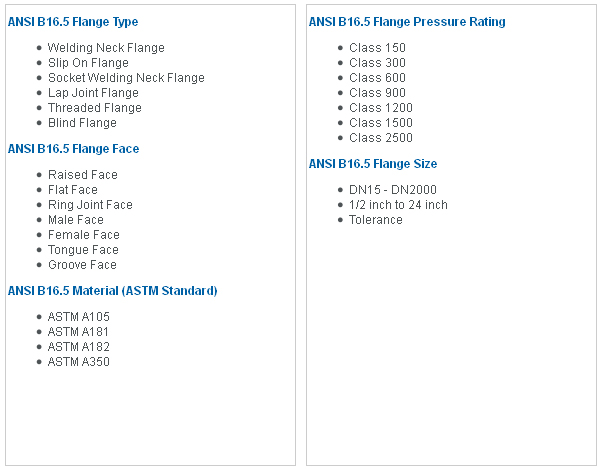The image size is (602, 469).
Task: Select Socket Welding Neck Flange
Action: pos(126,78)
